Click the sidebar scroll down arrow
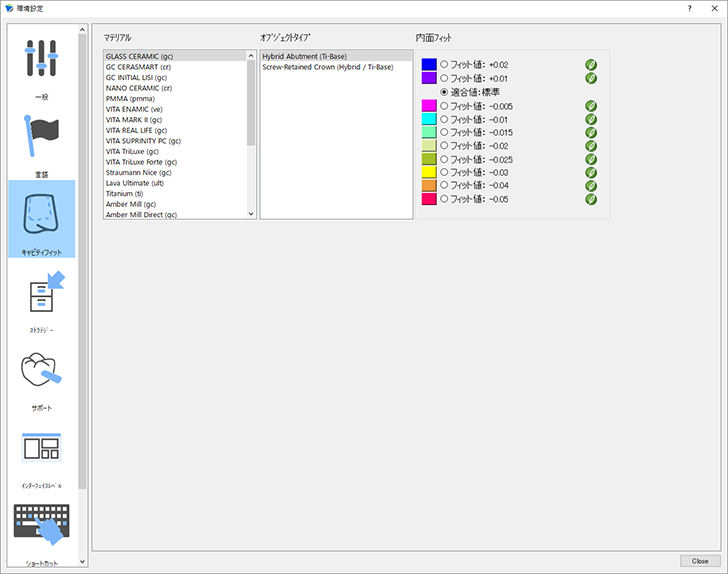 point(82,561)
